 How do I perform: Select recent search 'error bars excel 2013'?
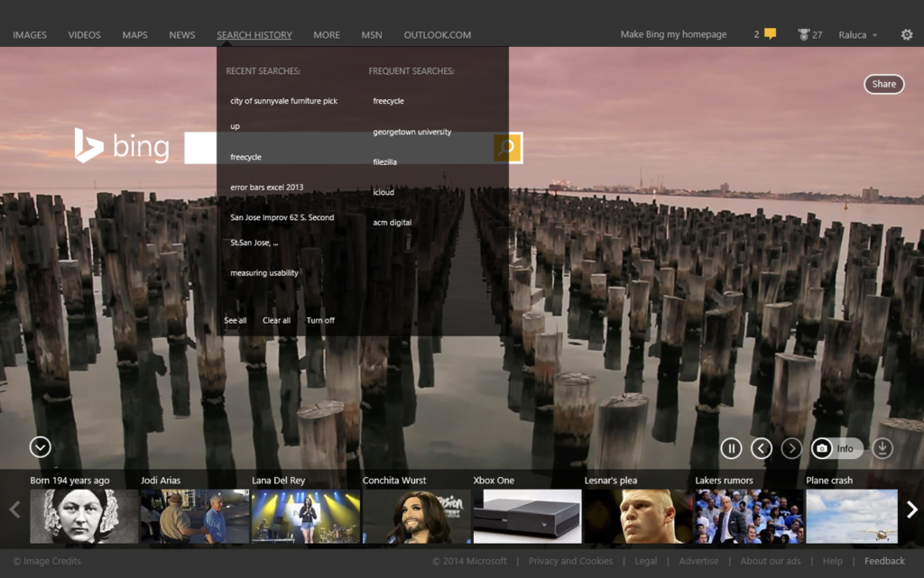267,188
